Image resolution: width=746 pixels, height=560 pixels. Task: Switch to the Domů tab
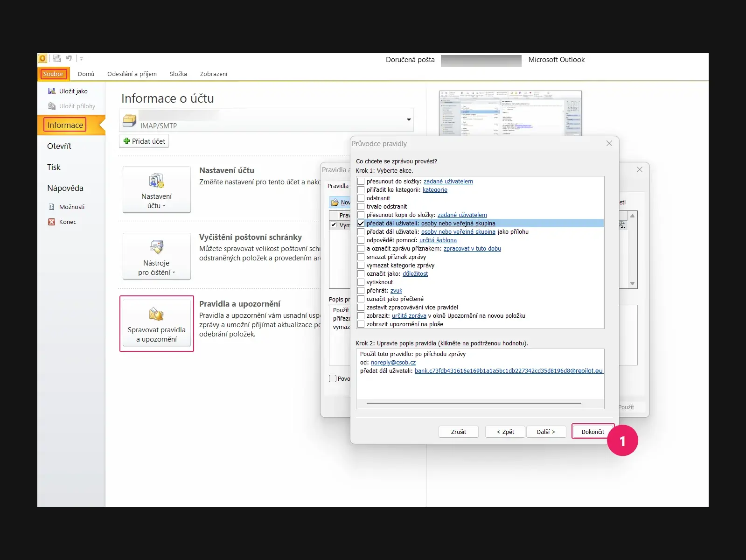pyautogui.click(x=86, y=74)
